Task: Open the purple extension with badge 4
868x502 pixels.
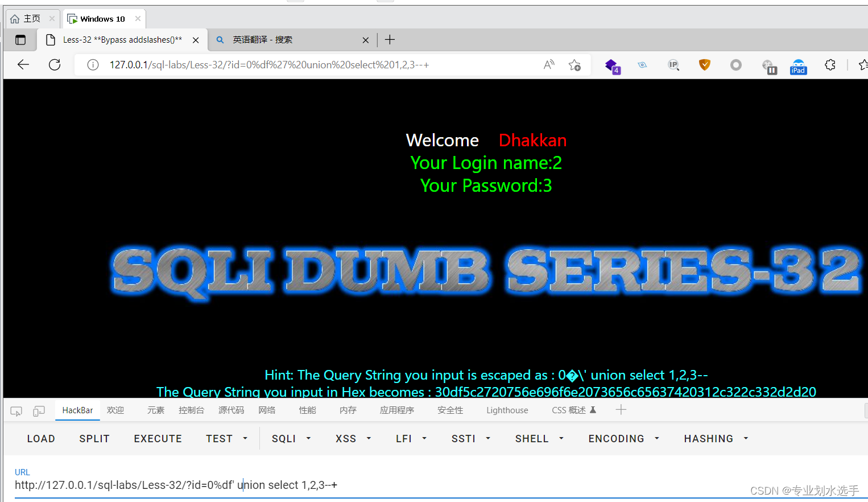Action: click(612, 66)
